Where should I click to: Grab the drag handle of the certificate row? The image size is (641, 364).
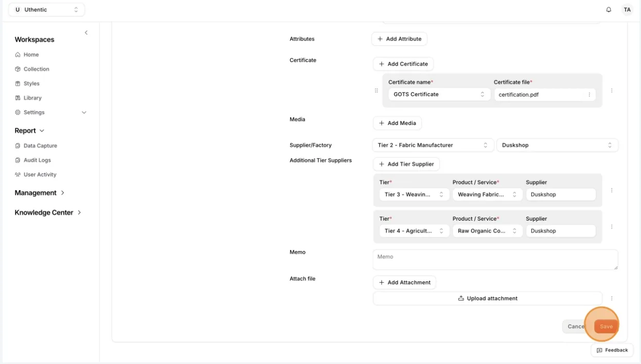376,90
